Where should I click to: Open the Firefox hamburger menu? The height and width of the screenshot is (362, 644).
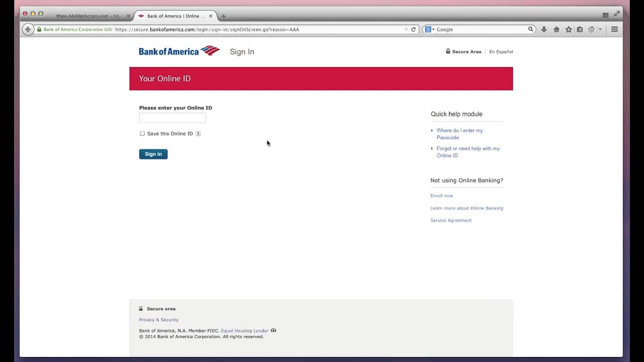pos(614,30)
